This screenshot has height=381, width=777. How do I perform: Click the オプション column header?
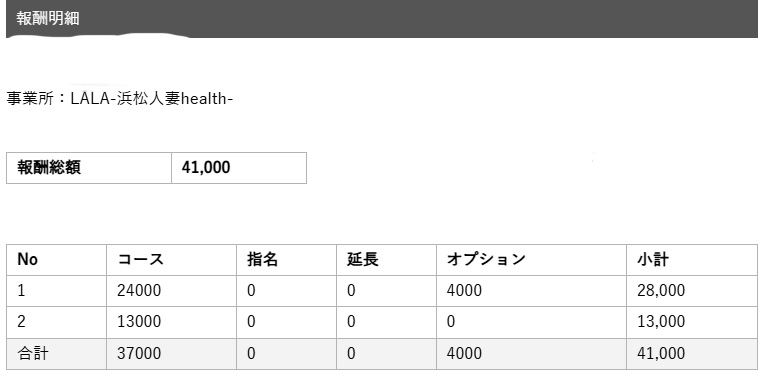tap(531, 260)
